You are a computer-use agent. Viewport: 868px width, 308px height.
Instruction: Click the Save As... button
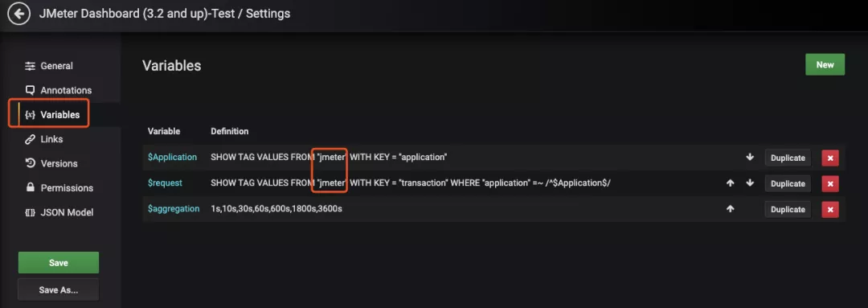click(x=58, y=290)
